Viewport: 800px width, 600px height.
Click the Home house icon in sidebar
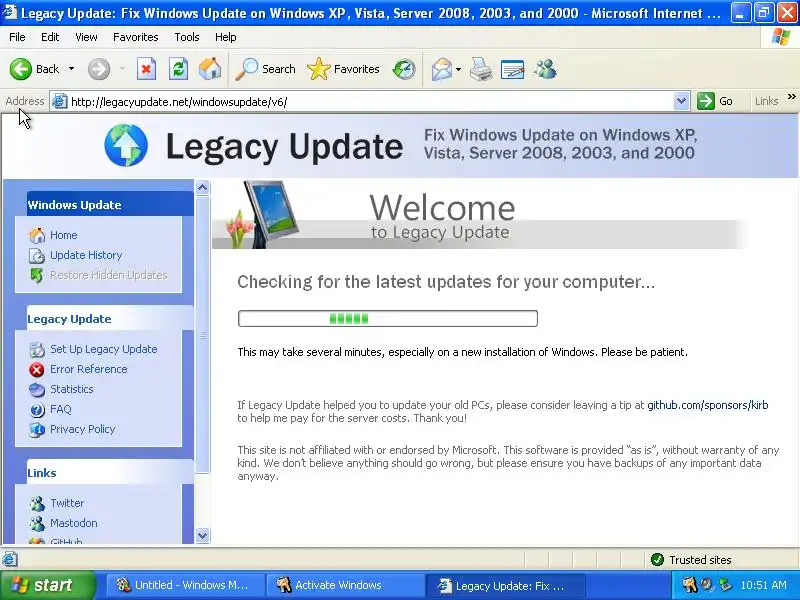coord(37,236)
